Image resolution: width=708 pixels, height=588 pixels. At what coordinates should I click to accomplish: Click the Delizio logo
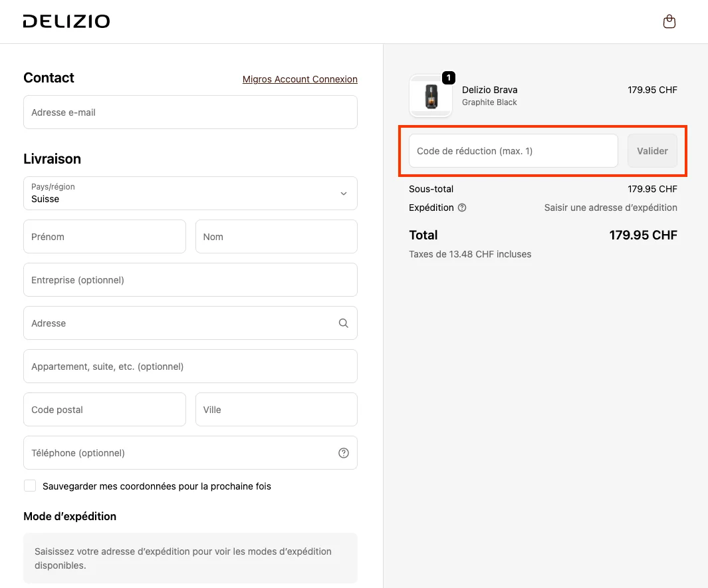66,21
